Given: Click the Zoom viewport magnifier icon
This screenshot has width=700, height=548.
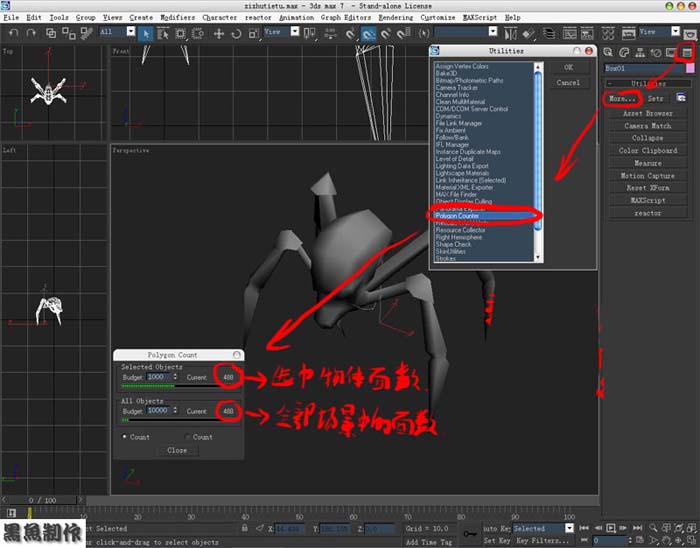Looking at the screenshot, I should tap(653, 528).
